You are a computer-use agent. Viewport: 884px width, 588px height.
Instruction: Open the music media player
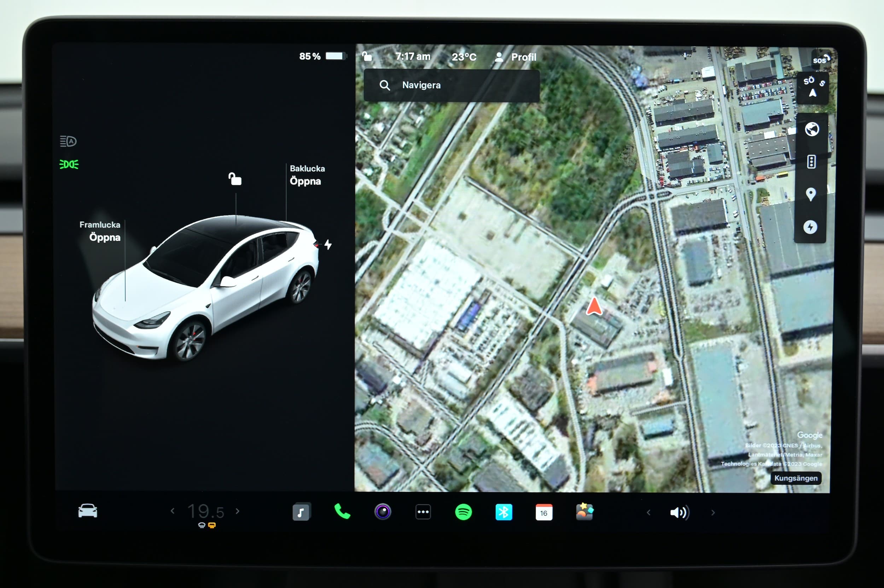coord(301,512)
